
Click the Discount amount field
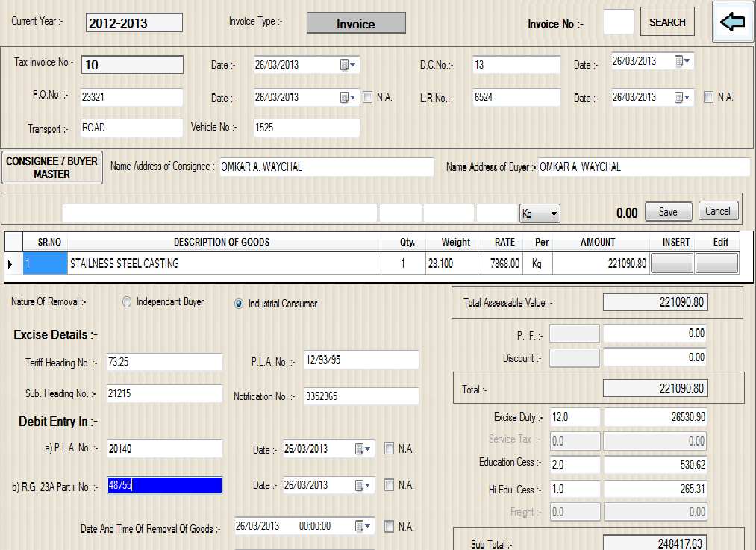[655, 357]
